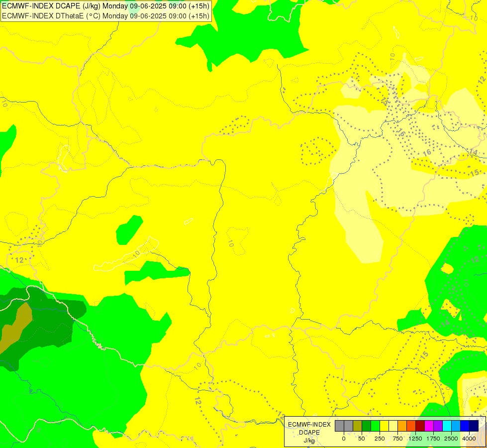Click the legend value 50

[362, 439]
